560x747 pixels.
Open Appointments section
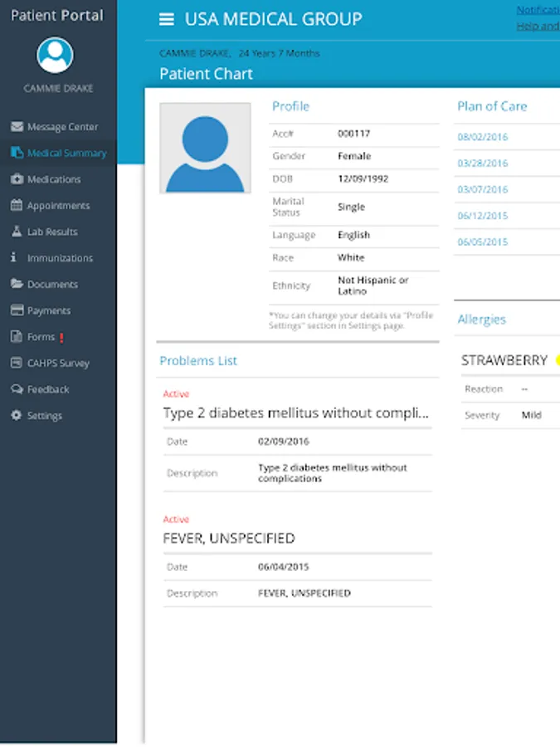tap(58, 205)
